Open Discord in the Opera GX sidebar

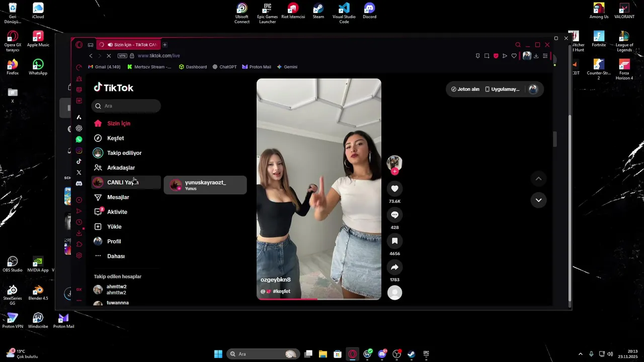(x=79, y=184)
